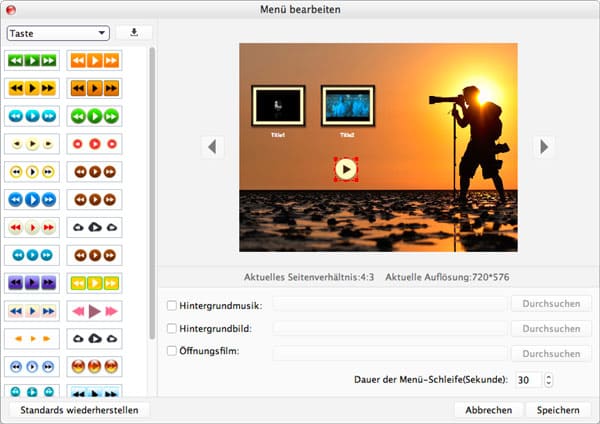600x424 pixels.
Task: Click Standards wiederherstellen button
Action: (x=79, y=410)
